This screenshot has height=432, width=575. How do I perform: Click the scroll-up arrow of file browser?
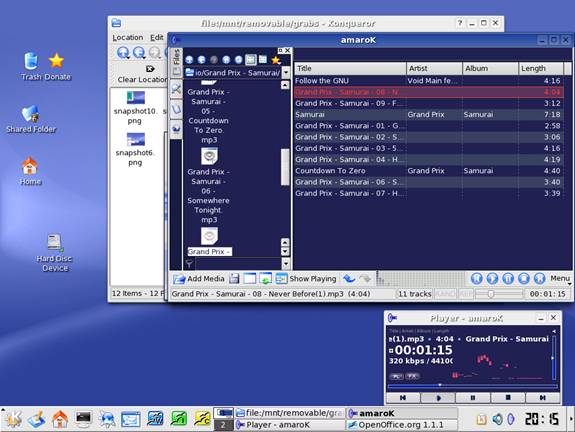point(285,85)
